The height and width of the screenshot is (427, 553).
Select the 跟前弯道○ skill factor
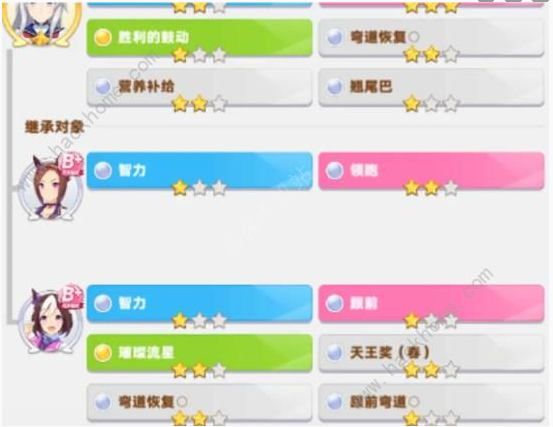[x=431, y=402]
